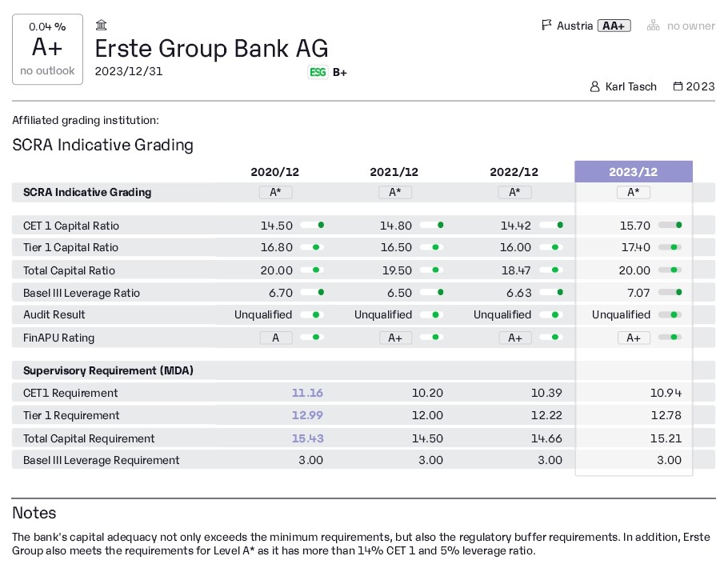Click the Audit Result row label
The height and width of the screenshot is (576, 728).
point(54,314)
